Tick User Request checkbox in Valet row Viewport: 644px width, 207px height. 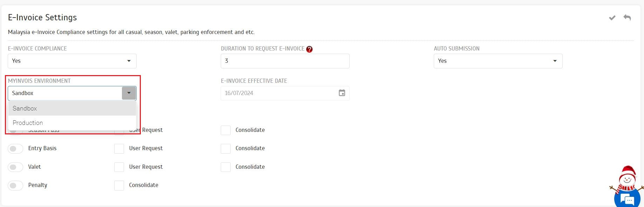[x=119, y=167]
